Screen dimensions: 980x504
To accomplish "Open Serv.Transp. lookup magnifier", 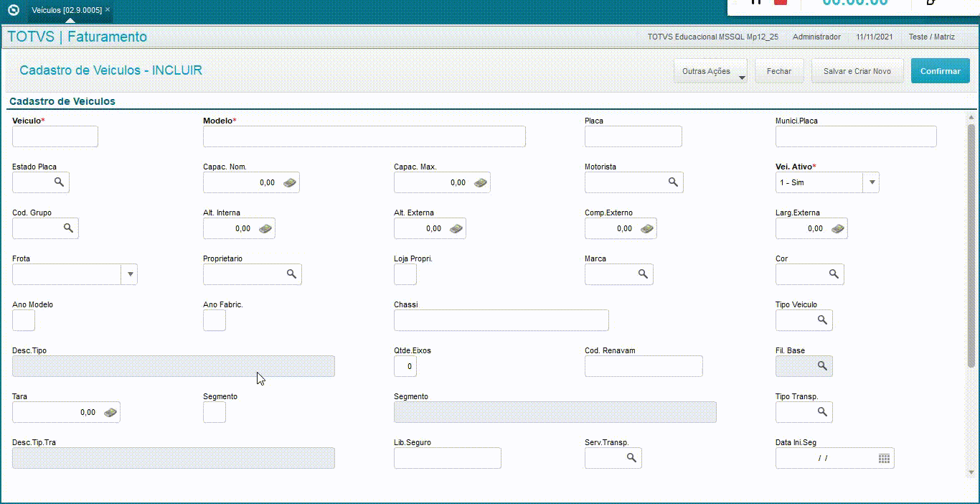I will click(632, 458).
